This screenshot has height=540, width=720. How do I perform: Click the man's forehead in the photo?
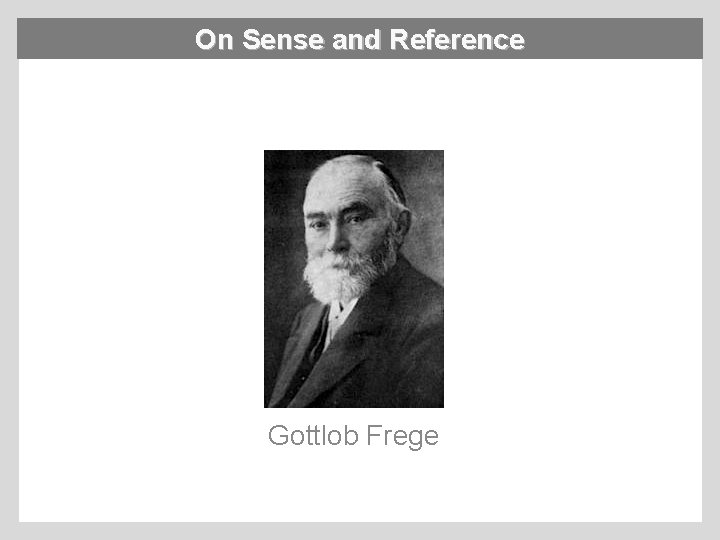point(343,190)
